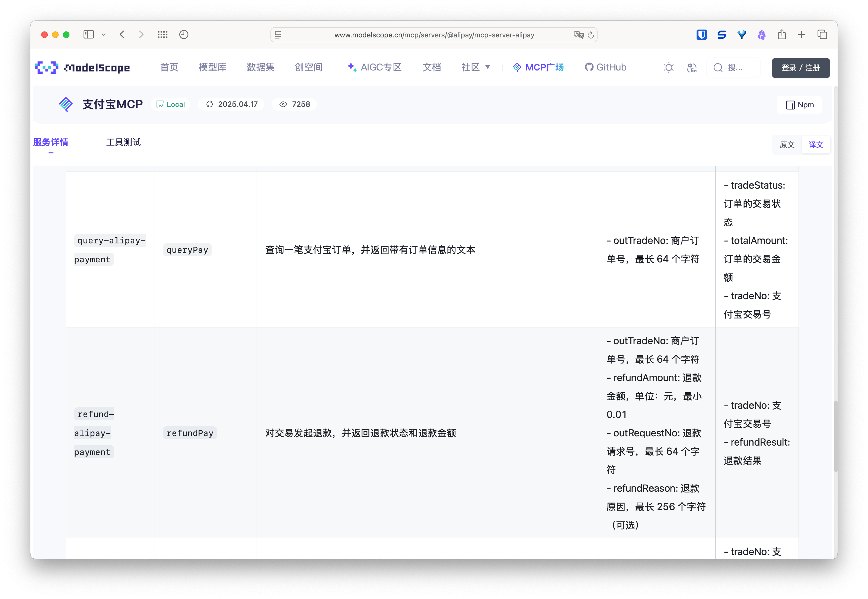
Task: Open the blue Y-shaped extension icon
Action: (x=742, y=34)
